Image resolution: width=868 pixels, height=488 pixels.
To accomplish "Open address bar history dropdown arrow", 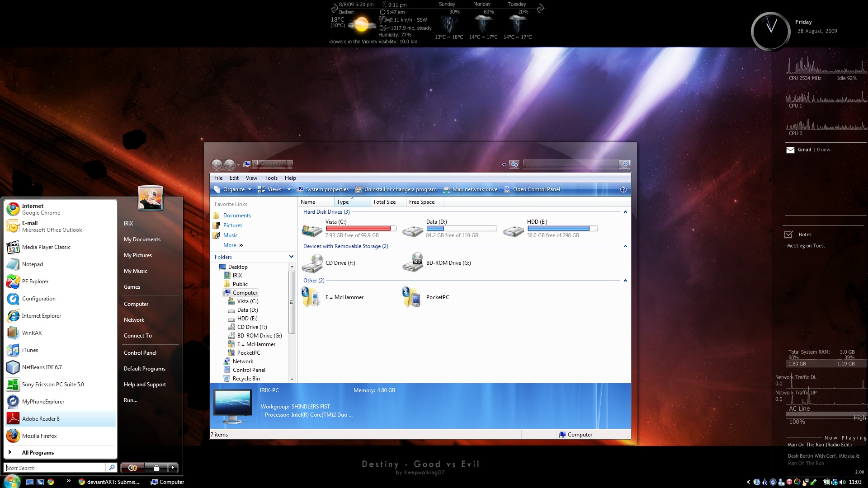I will click(x=504, y=165).
